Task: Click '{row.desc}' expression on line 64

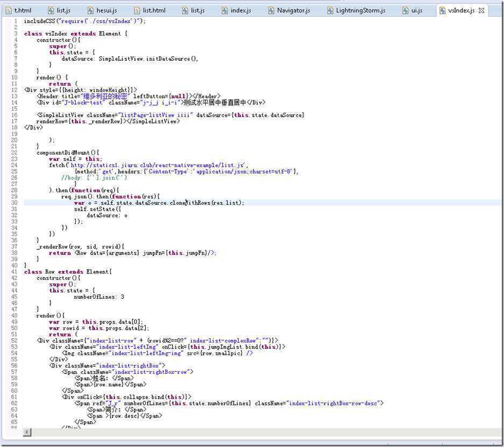Action: (124, 416)
